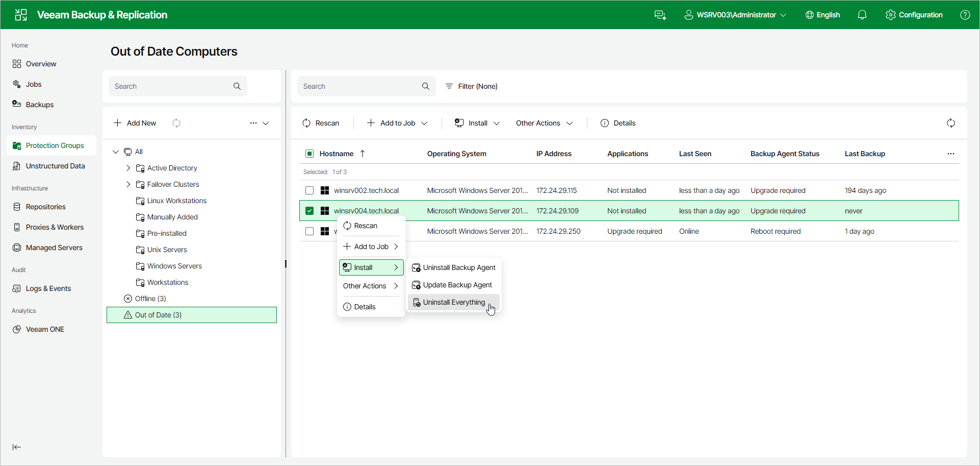The width and height of the screenshot is (980, 466).
Task: Choose Rescan from the context menu
Action: 371,226
